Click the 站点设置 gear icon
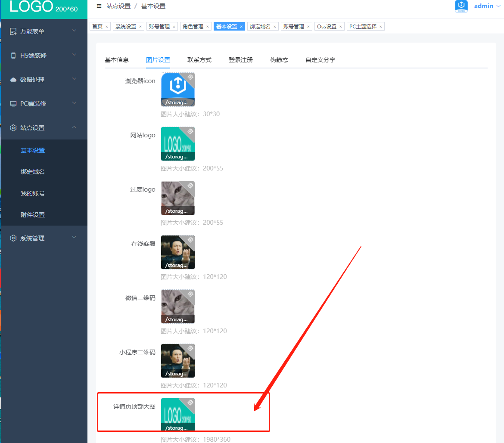The height and width of the screenshot is (443, 504). pyautogui.click(x=13, y=128)
